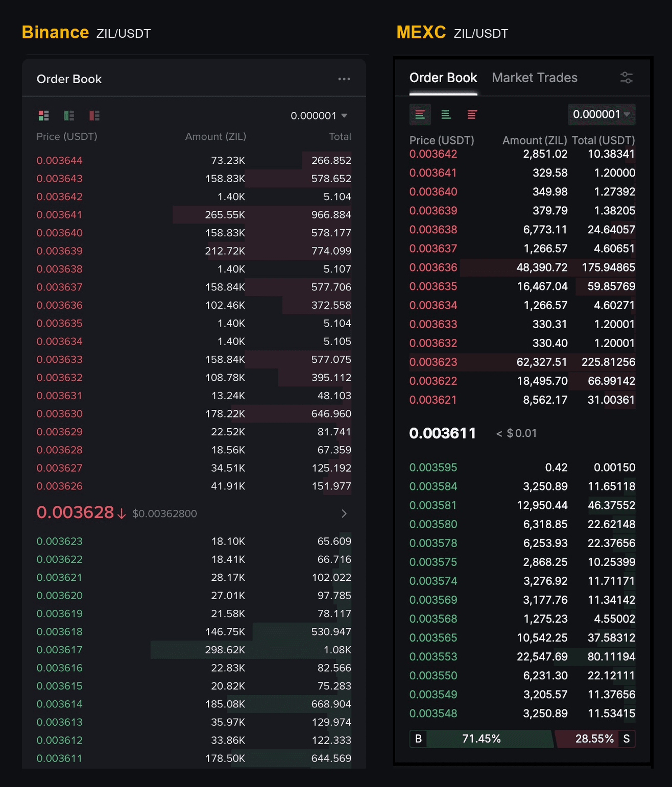Select Binance bid price 0.003611

click(59, 758)
